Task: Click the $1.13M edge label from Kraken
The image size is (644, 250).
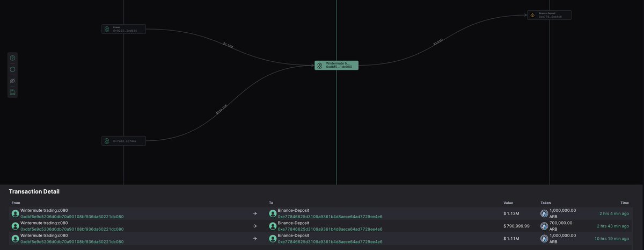Action: 228,46
